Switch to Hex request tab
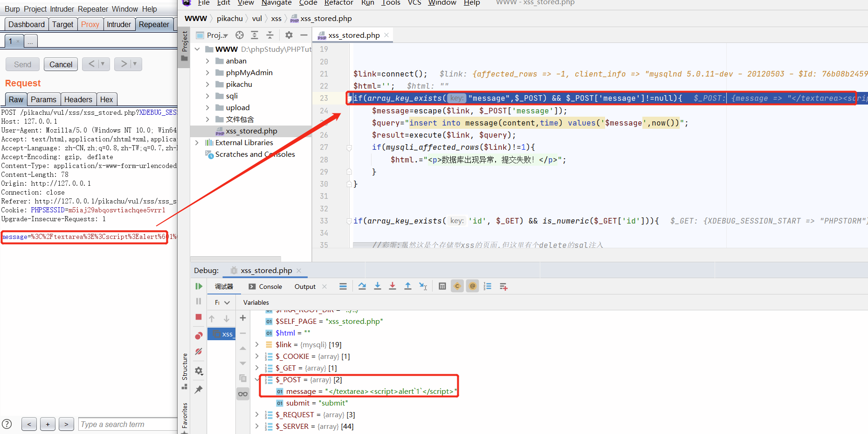This screenshot has height=434, width=868. click(x=106, y=99)
